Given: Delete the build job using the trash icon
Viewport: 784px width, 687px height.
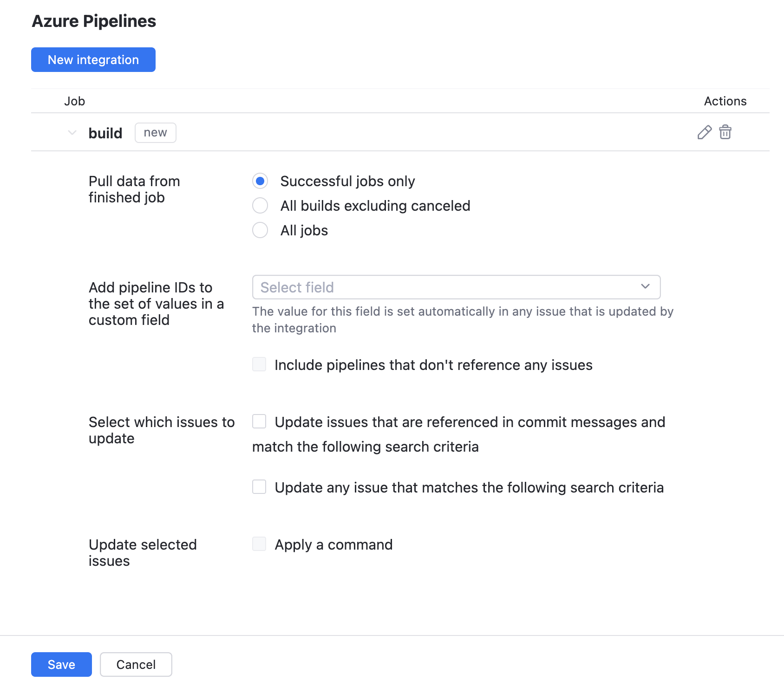Looking at the screenshot, I should pyautogui.click(x=725, y=132).
